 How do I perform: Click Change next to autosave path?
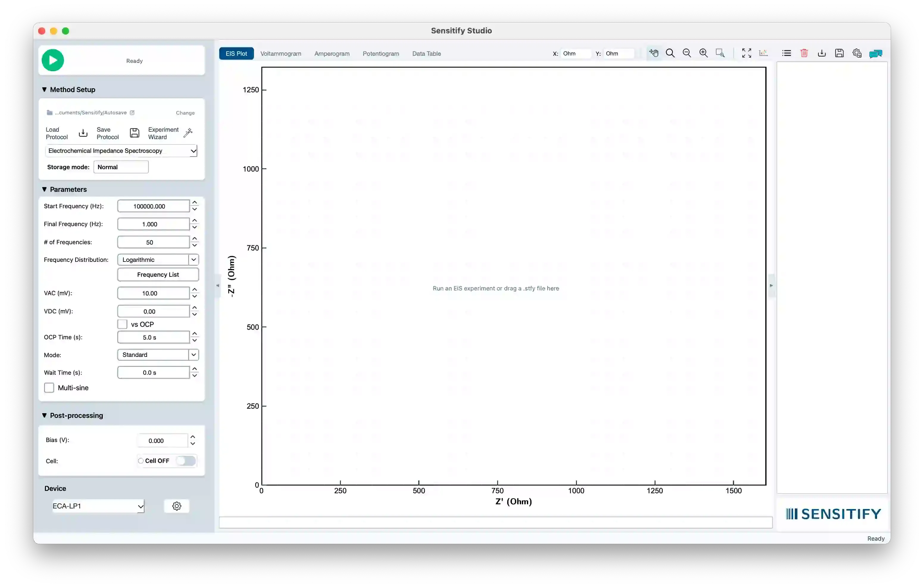185,113
